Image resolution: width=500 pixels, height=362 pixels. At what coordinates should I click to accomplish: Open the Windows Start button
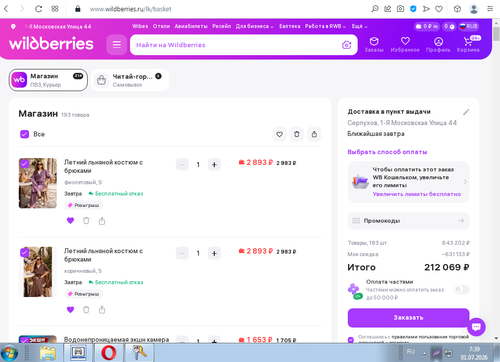click(10, 353)
